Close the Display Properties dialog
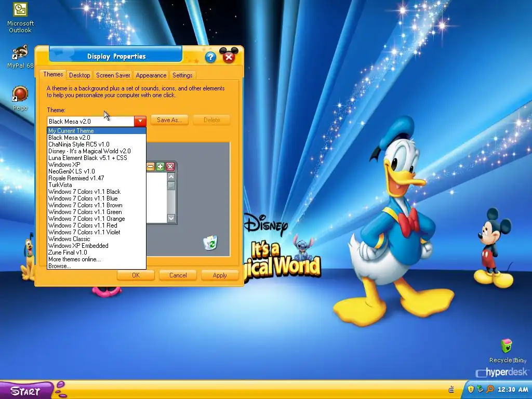 (229, 57)
